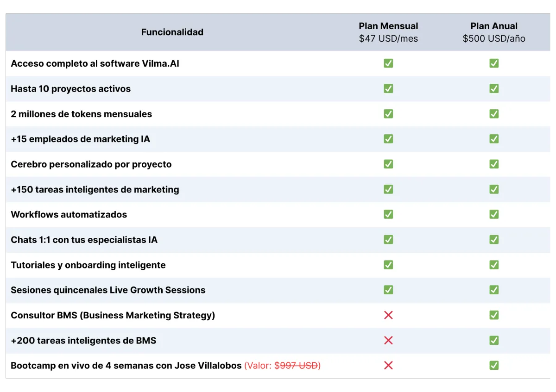Click the struck-through Valor $997 USD text
This screenshot has width=556, height=392.
pos(283,366)
